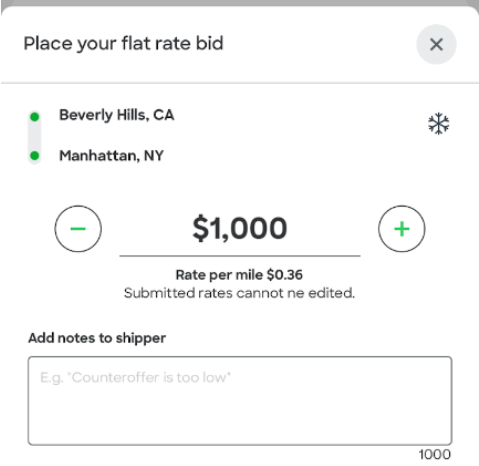Screen dimensions: 479x466
Task: Click the $1,000 bid amount field
Action: 240,228
